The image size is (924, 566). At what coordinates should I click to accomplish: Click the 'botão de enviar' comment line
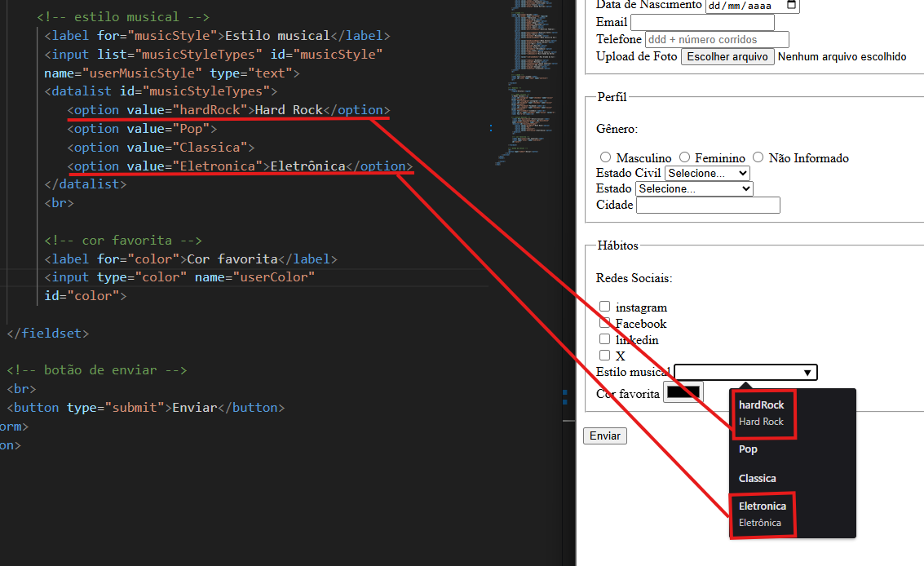pos(97,370)
